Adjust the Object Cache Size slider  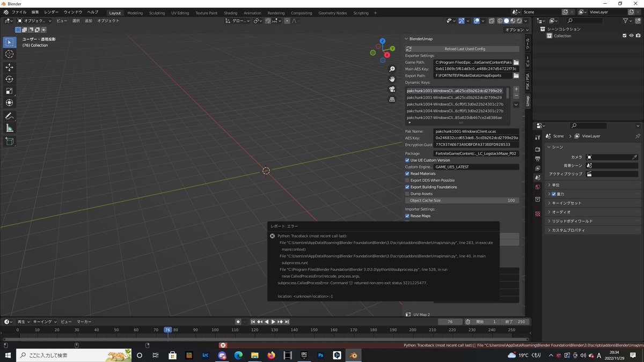pyautogui.click(x=462, y=201)
